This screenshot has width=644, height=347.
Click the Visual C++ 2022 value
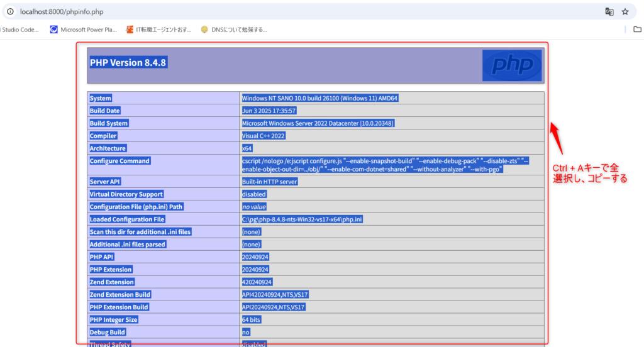(x=263, y=136)
